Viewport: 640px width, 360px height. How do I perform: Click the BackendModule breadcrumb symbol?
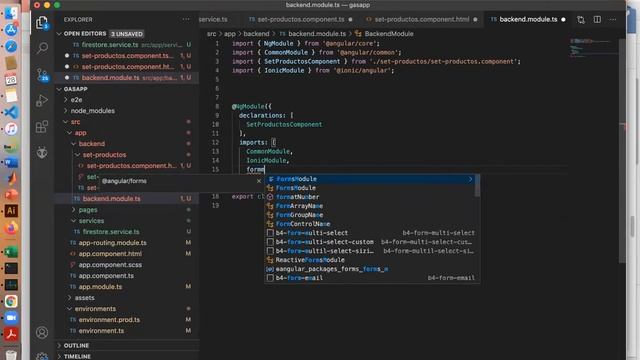tap(389, 34)
